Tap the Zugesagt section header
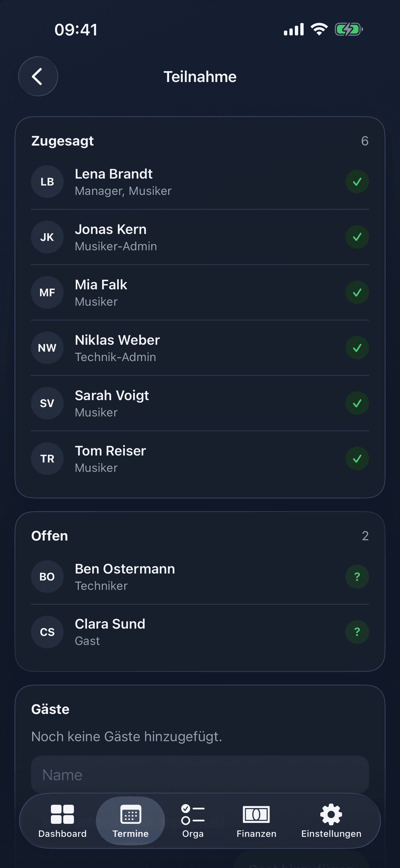Screen dimensions: 400x868 tap(62, 141)
